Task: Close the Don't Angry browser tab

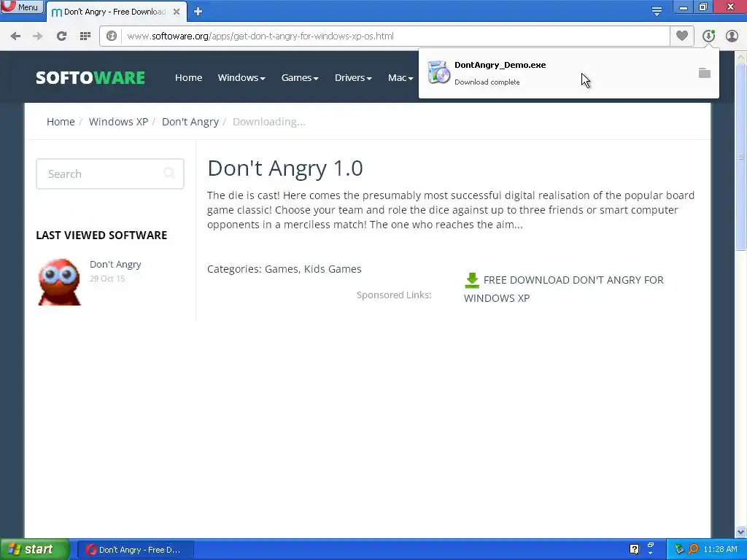Action: (x=177, y=12)
